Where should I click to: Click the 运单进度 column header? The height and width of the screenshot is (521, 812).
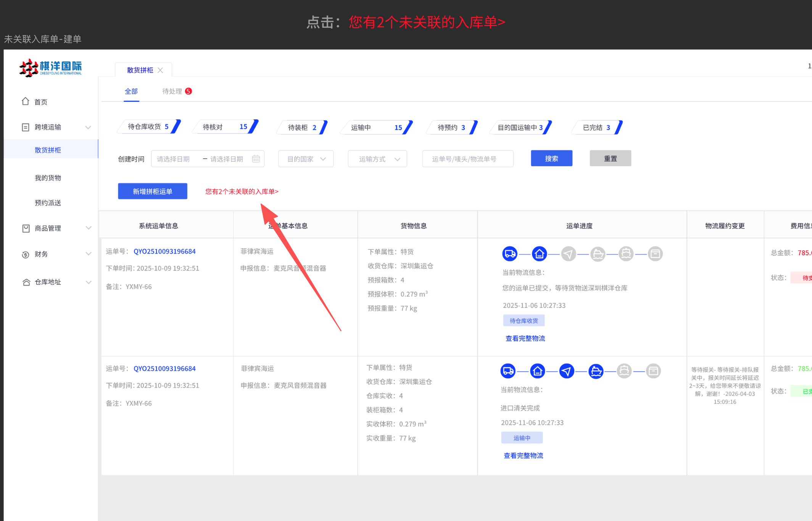(579, 226)
